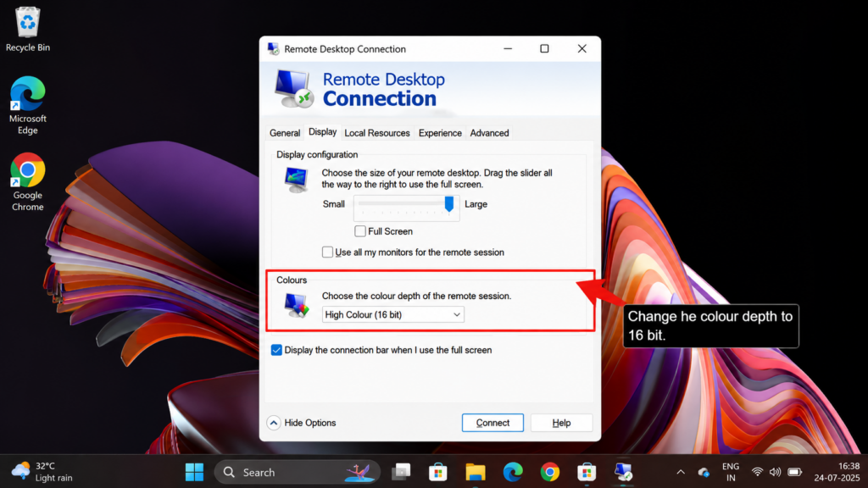Enable Use all my monitors checkbox
Screen dimensions: 868x488
point(327,252)
